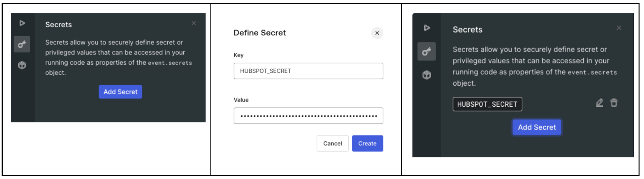Click the Key label in Define Secret
The height and width of the screenshot is (179, 644).
click(x=238, y=55)
